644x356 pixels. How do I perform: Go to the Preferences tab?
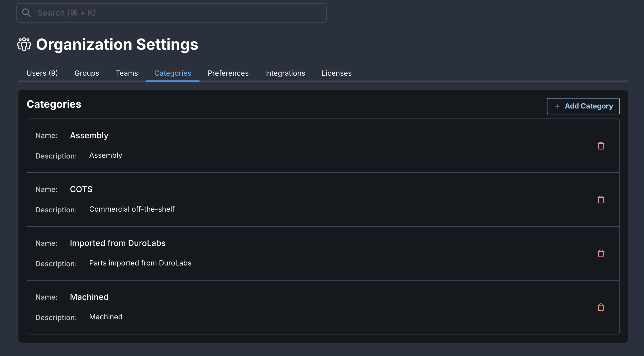tap(228, 73)
